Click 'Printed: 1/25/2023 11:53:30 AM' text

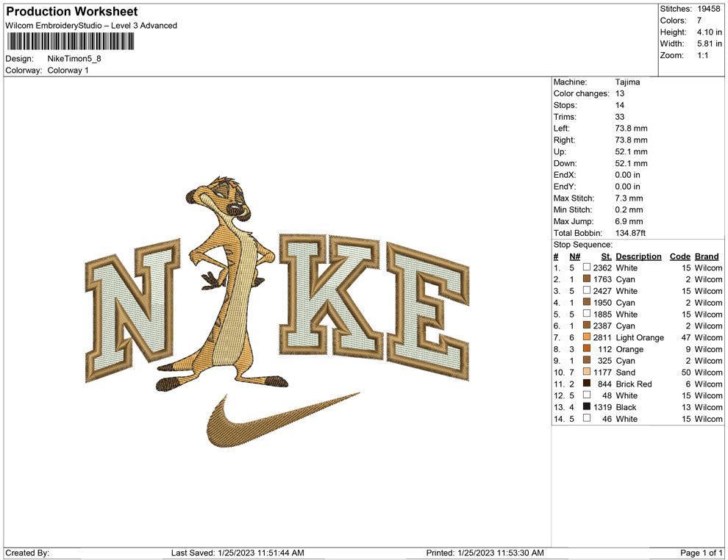(485, 553)
